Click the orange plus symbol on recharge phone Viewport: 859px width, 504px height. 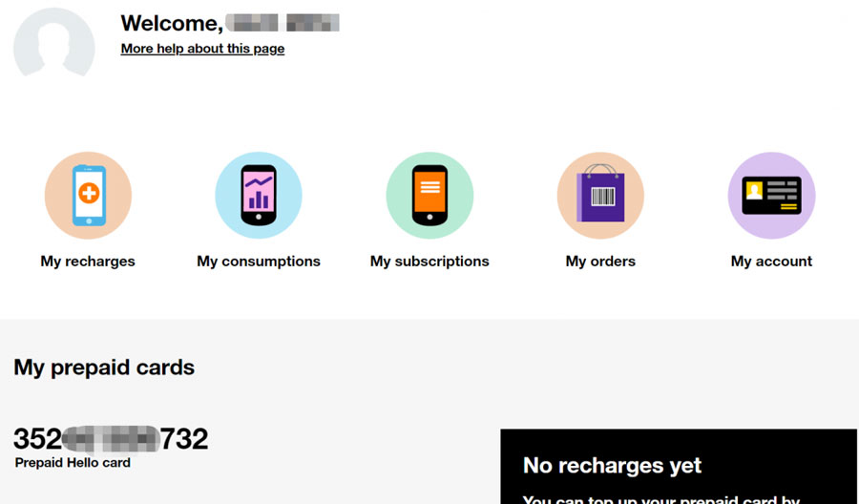click(89, 193)
